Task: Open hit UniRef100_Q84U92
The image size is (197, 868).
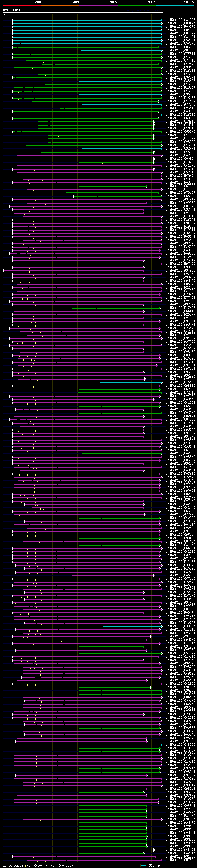Action: pos(180,33)
